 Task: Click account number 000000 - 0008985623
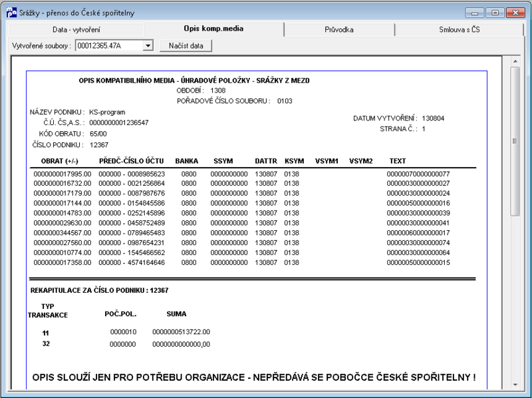point(132,174)
